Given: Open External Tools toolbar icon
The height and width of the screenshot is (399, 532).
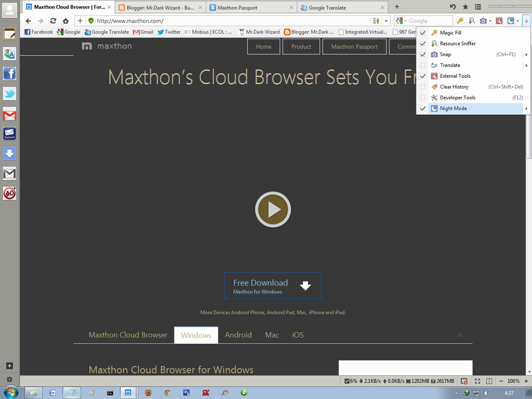Looking at the screenshot, I should coord(499,21).
